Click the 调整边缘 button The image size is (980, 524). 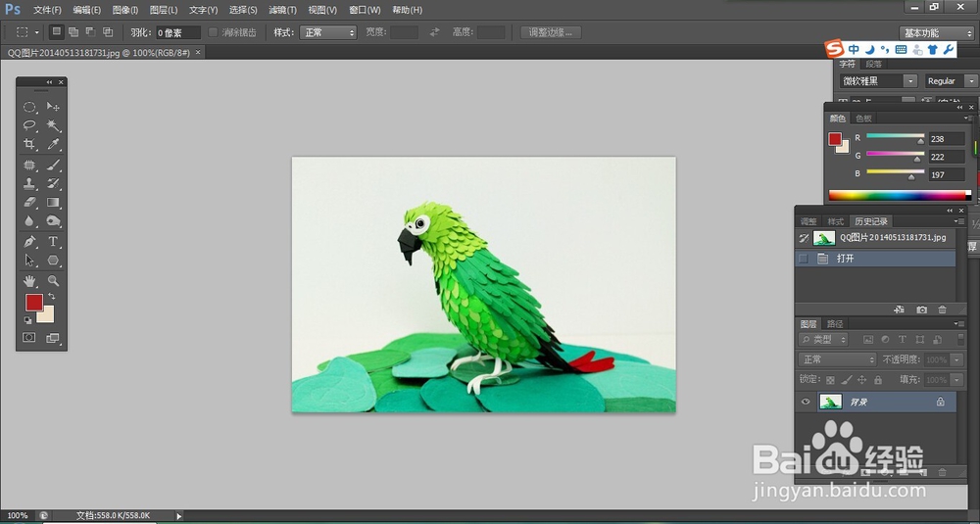coord(551,32)
